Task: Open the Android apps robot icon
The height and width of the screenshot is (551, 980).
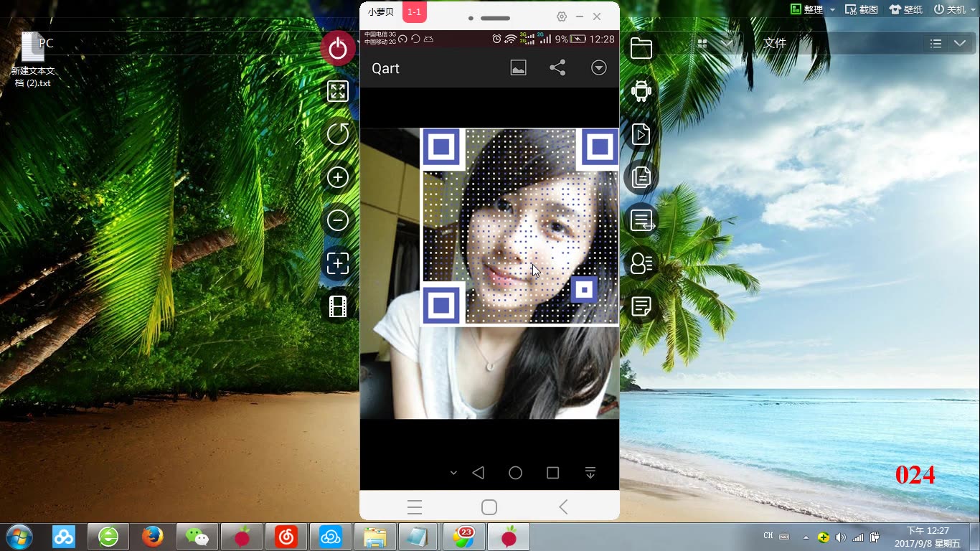Action: point(641,91)
